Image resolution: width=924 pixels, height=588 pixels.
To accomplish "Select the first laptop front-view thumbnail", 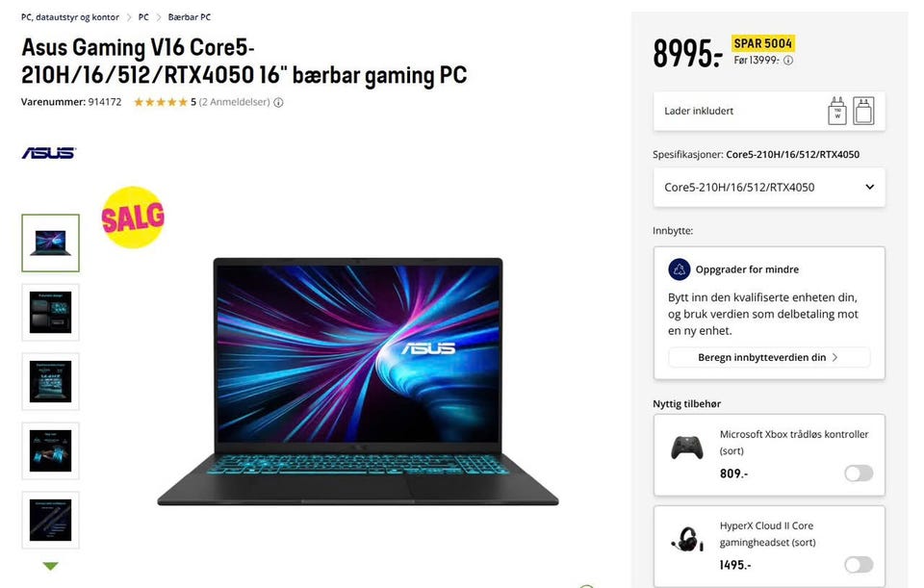I will point(51,243).
